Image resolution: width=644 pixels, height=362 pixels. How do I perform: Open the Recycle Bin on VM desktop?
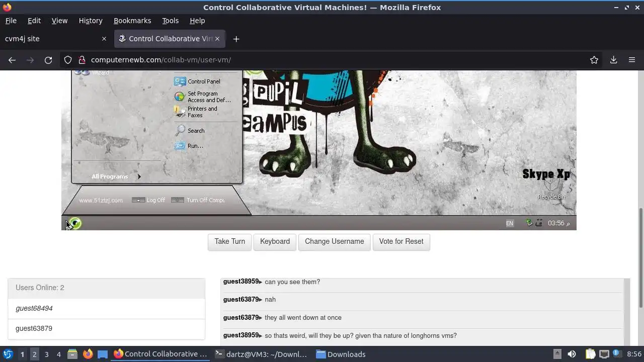coord(551,189)
